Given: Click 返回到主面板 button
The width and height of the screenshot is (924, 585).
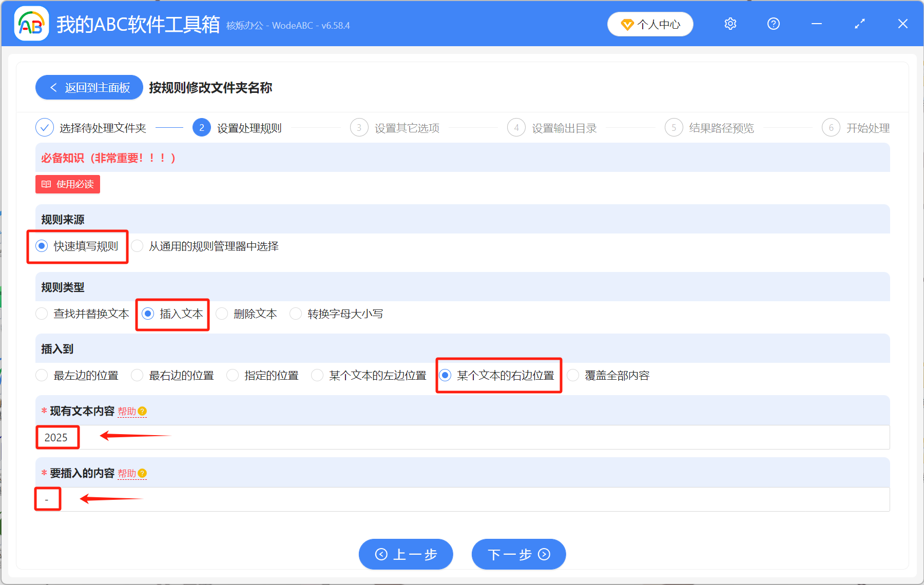Looking at the screenshot, I should click(x=88, y=87).
